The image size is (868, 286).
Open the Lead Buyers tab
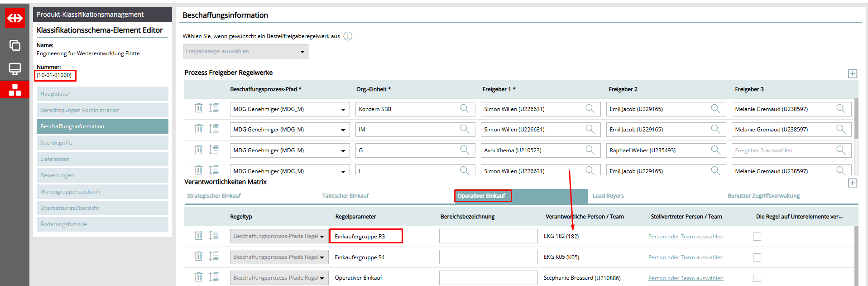pos(608,196)
